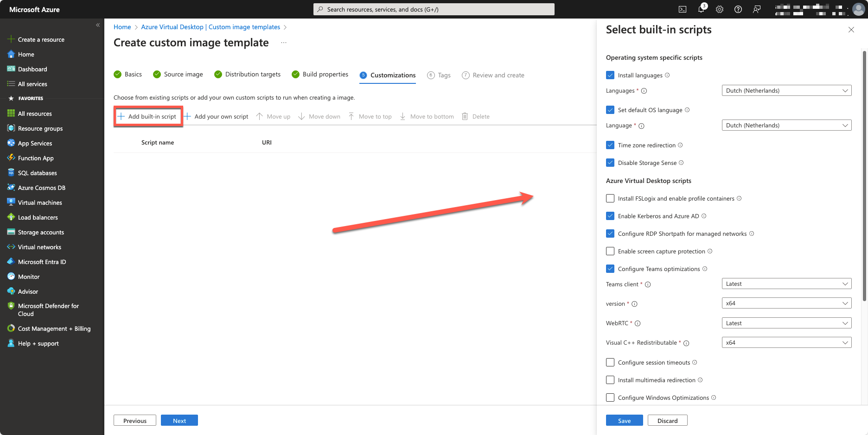This screenshot has height=435, width=868.
Task: Switch to the Source image tab
Action: click(x=178, y=74)
